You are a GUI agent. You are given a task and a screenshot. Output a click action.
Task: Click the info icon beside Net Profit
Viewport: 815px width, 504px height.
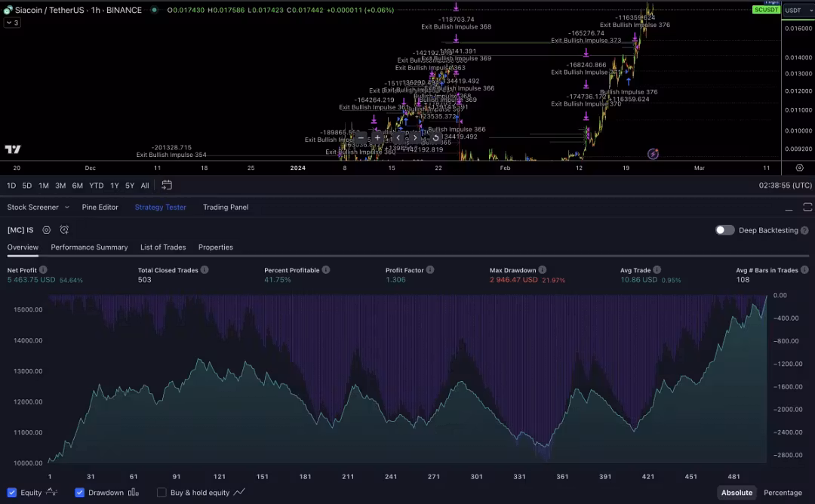click(x=43, y=269)
